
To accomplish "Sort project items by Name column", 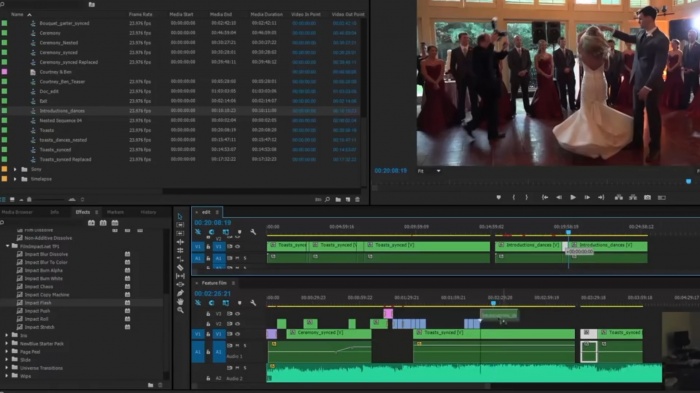I will tap(17, 14).
